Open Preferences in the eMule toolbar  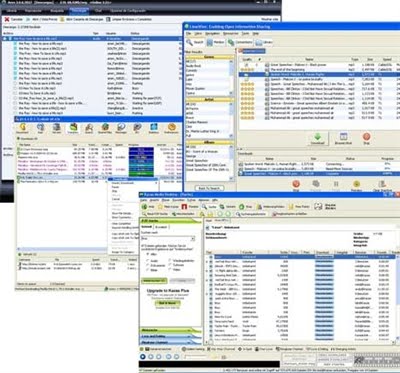[x=172, y=128]
